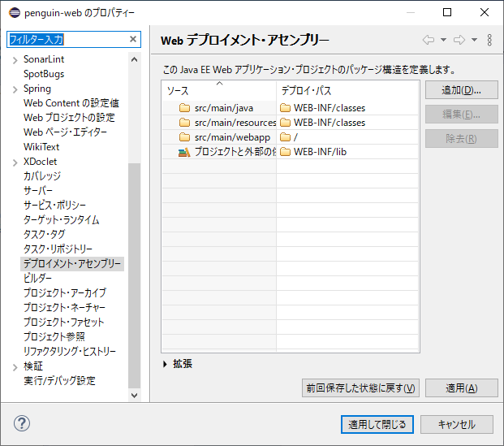Sort by ソース column header

click(x=219, y=90)
